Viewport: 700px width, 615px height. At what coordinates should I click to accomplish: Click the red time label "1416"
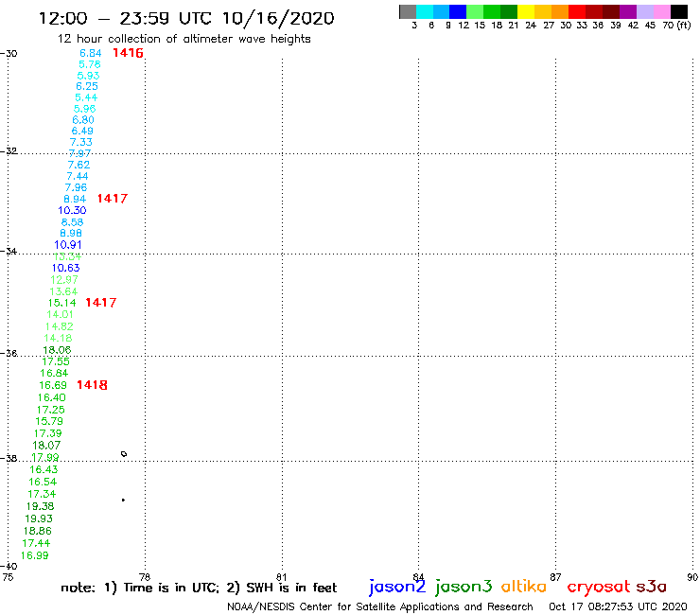pyautogui.click(x=128, y=53)
